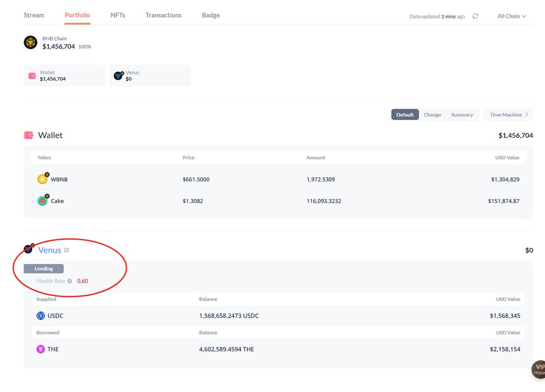Click the Venus logo in the Venus $0 card
The height and width of the screenshot is (392, 545).
click(119, 76)
